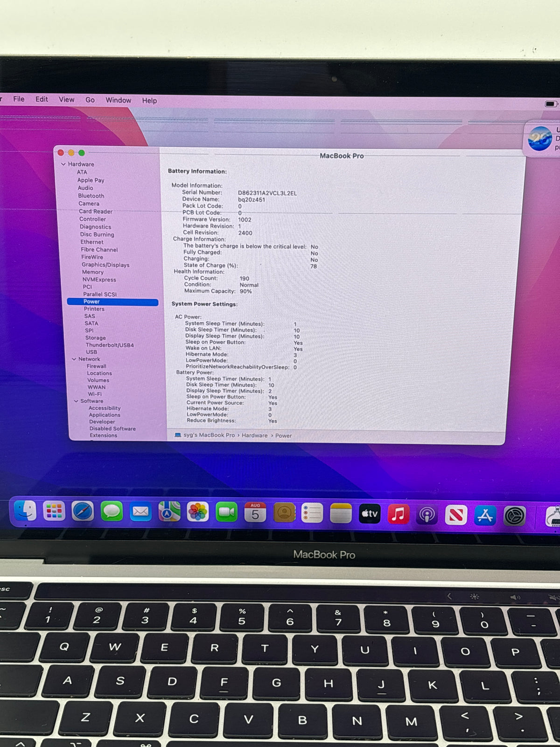This screenshot has height=747, width=560.
Task: Open Photos app in the dock
Action: click(198, 513)
